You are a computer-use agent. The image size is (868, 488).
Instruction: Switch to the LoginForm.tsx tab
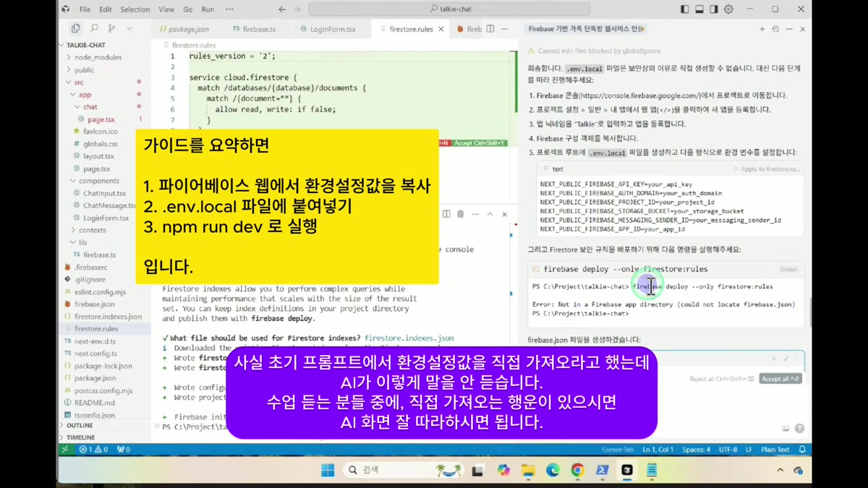pos(328,29)
